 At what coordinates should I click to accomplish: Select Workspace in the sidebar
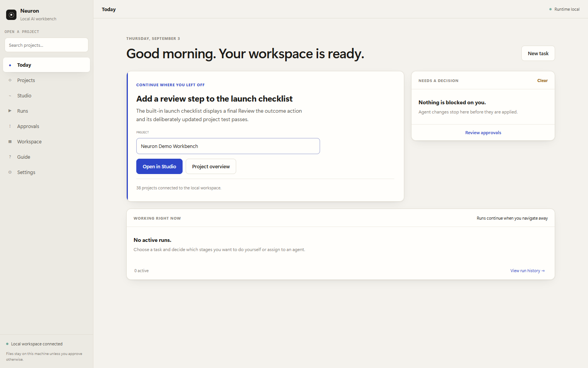click(x=46, y=141)
